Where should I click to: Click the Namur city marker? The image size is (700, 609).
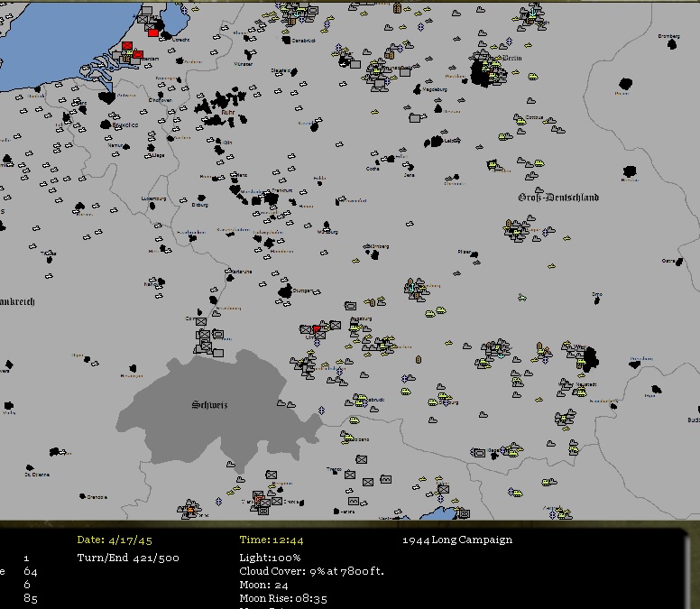coord(126,146)
